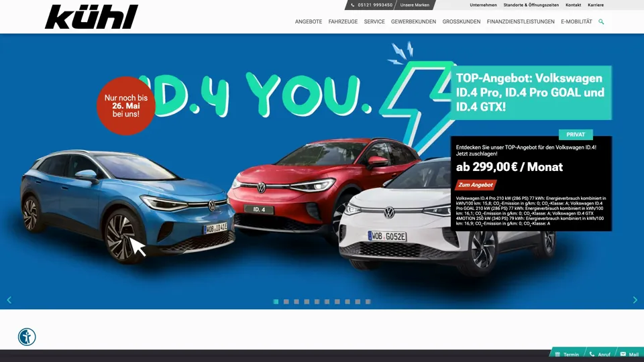Screen dimensions: 644x362
Task: Open the ANGEBOTE menu
Action: coord(309,21)
